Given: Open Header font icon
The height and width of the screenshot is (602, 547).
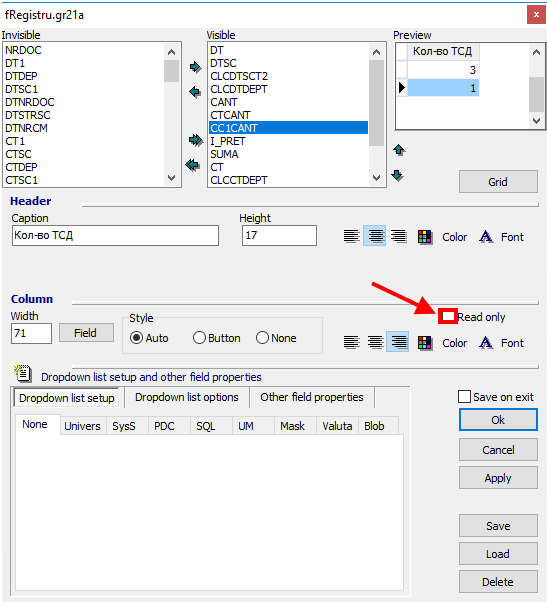Looking at the screenshot, I should click(486, 236).
